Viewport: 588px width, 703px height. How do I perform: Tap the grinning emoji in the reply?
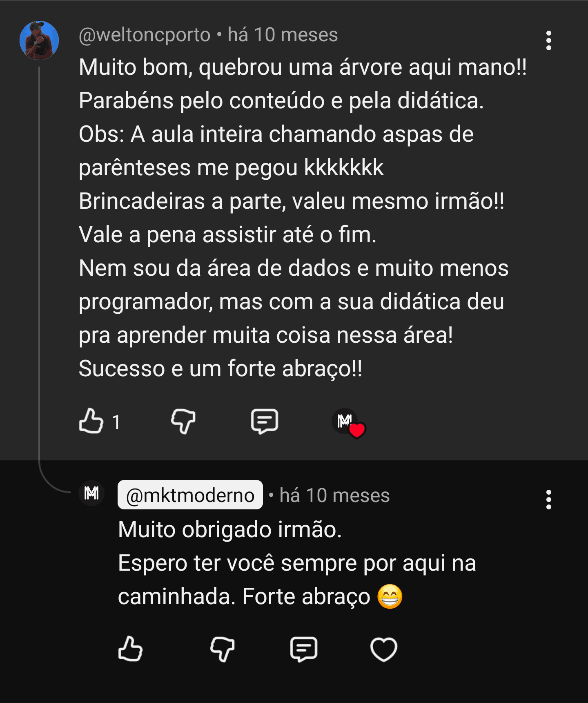(x=390, y=596)
